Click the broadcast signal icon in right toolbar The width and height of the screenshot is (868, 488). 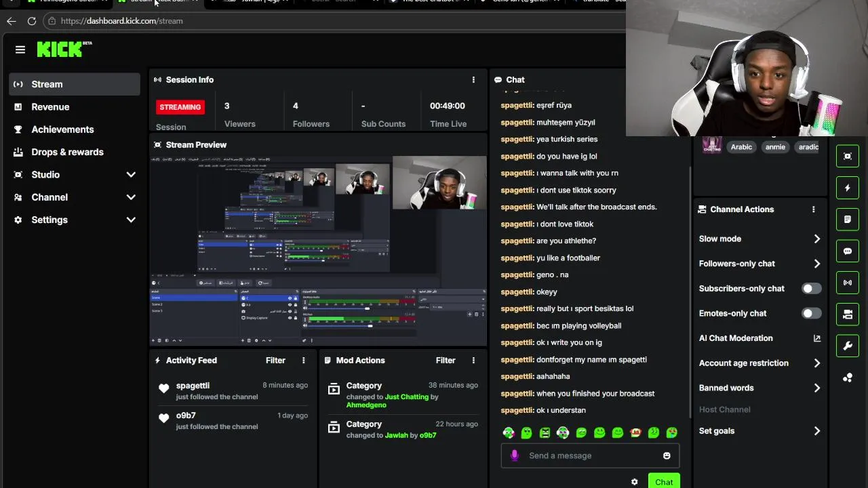(848, 283)
